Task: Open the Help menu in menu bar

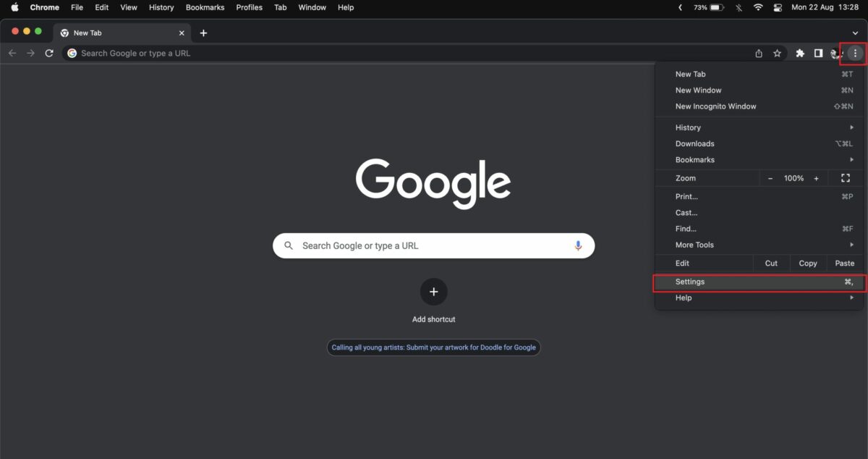Action: tap(346, 7)
